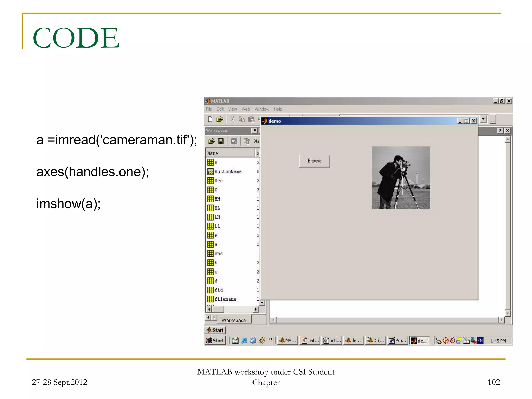Click the Delete variable icon in Workspace toolbar

tap(247, 141)
